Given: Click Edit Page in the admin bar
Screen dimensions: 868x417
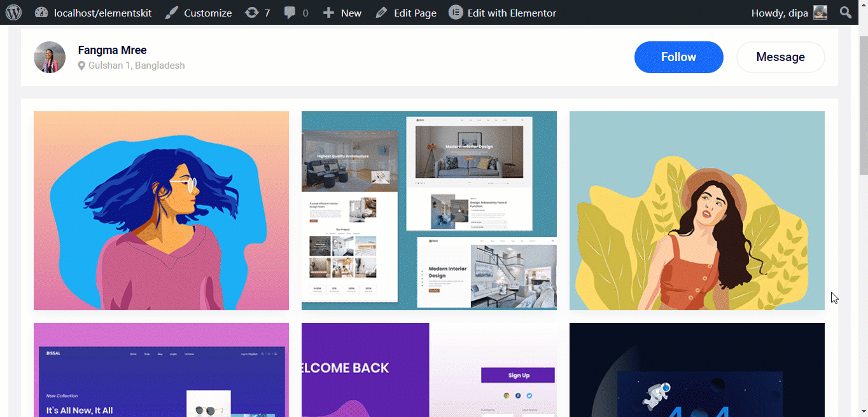Looking at the screenshot, I should tap(406, 13).
